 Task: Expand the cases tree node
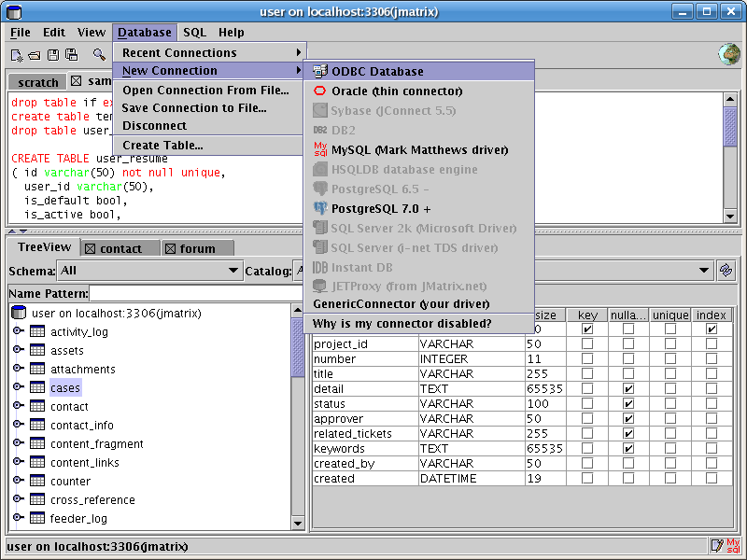click(18, 387)
